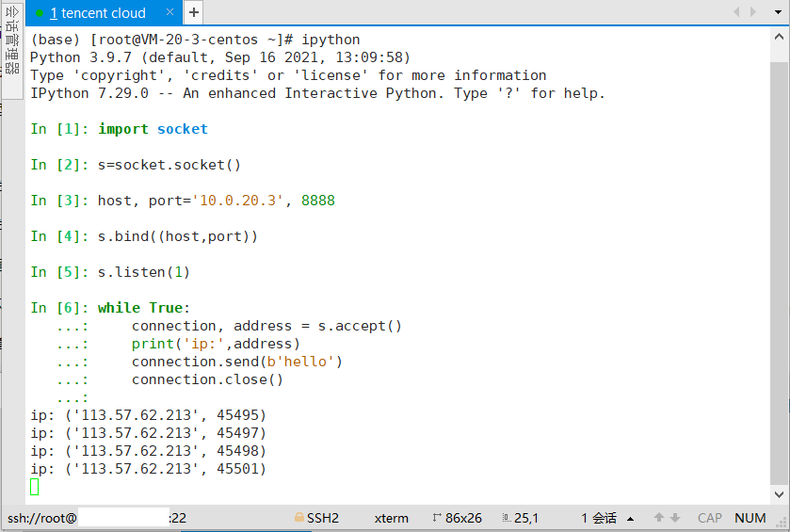Select the '1 tencent cloud' session tab

click(x=104, y=13)
